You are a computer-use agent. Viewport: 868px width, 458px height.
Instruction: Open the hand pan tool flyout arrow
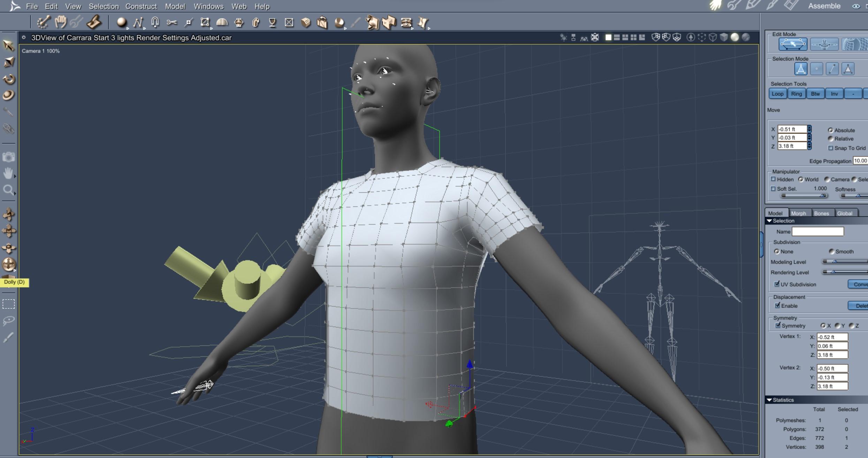(x=15, y=177)
